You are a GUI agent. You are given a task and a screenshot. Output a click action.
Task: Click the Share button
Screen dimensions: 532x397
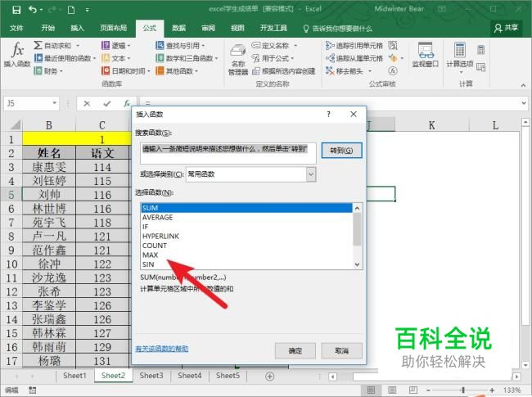pos(506,28)
